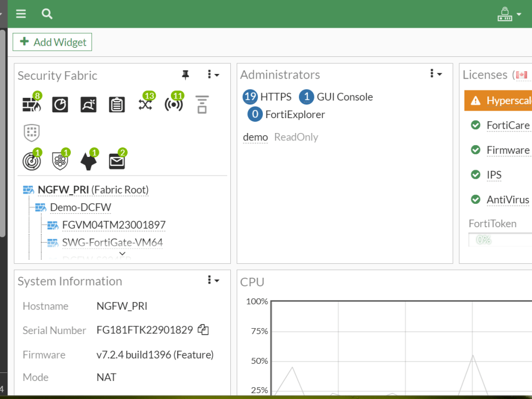Click the FortiToken 0% usage bar

[500, 240]
